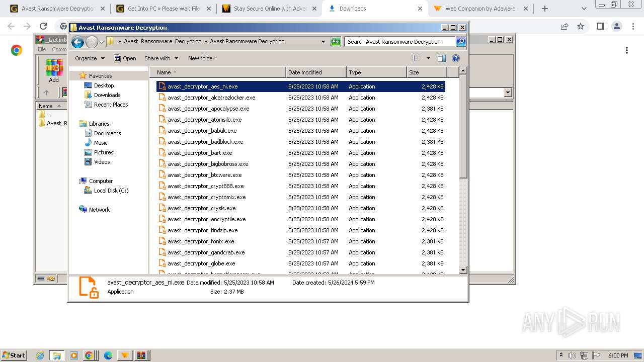
Task: Switch to Web Companion by Adaware tab
Action: pyautogui.click(x=480, y=9)
